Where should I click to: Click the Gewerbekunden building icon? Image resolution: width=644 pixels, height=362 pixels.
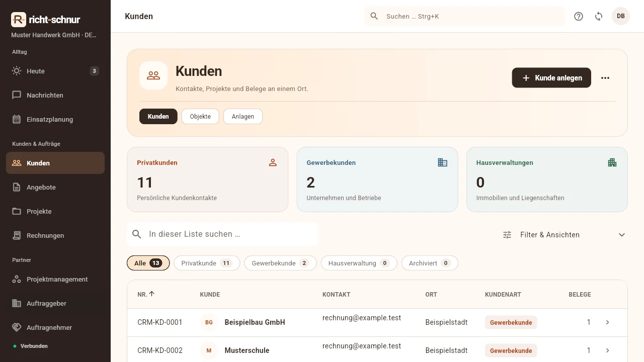tap(443, 162)
